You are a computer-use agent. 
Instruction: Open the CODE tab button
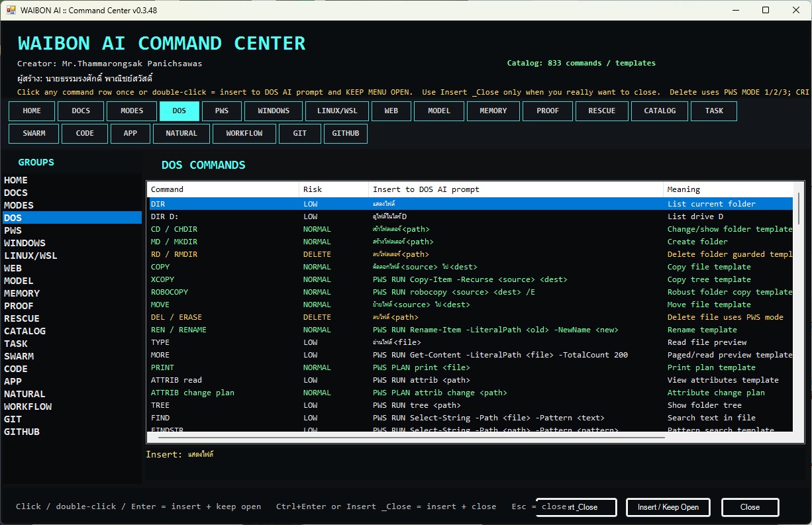click(x=85, y=134)
